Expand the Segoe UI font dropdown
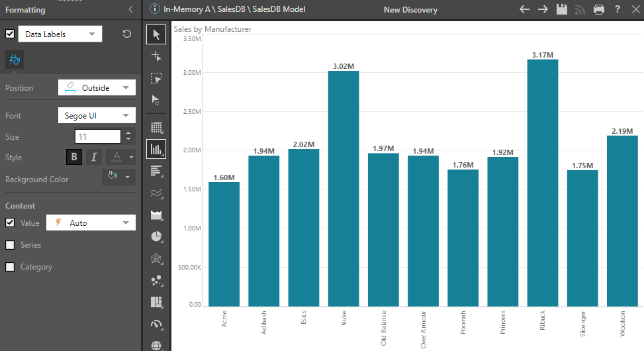 click(x=97, y=115)
